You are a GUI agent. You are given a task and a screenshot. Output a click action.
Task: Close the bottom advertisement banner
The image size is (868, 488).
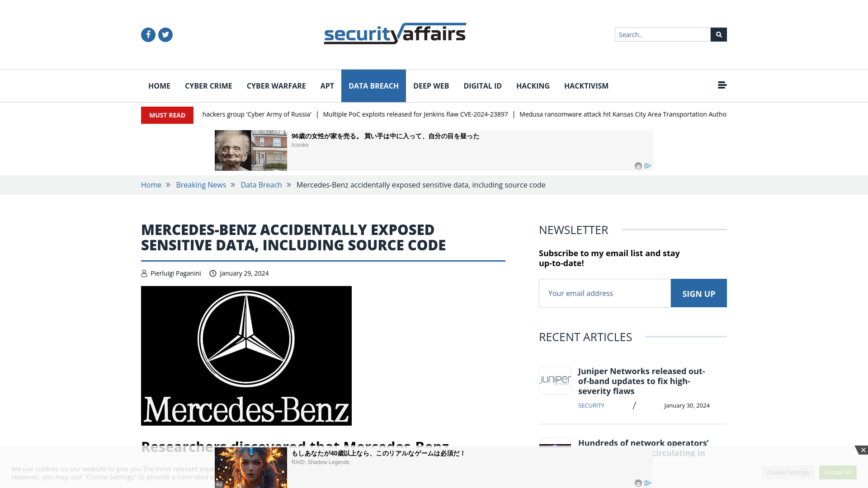(863, 450)
